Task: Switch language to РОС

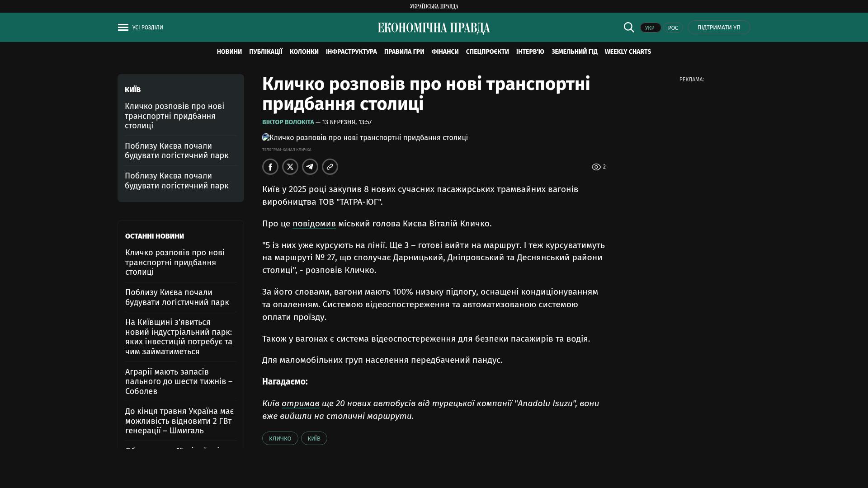Action: (673, 28)
